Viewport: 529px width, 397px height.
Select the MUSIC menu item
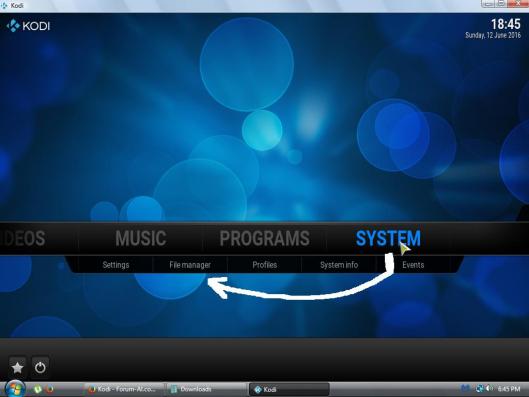141,238
